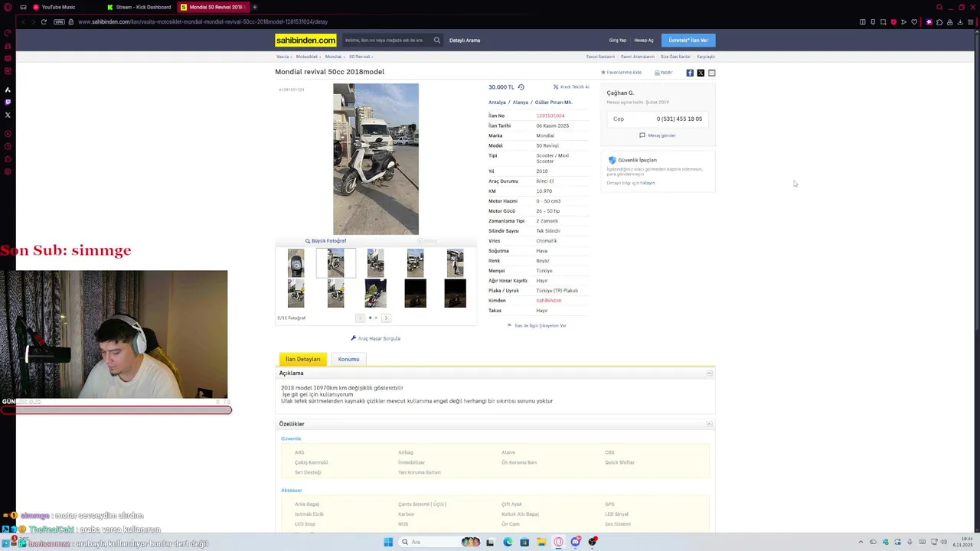The height and width of the screenshot is (551, 980).
Task: Switch to Stream - Kick Dashboard tab
Action: point(139,7)
